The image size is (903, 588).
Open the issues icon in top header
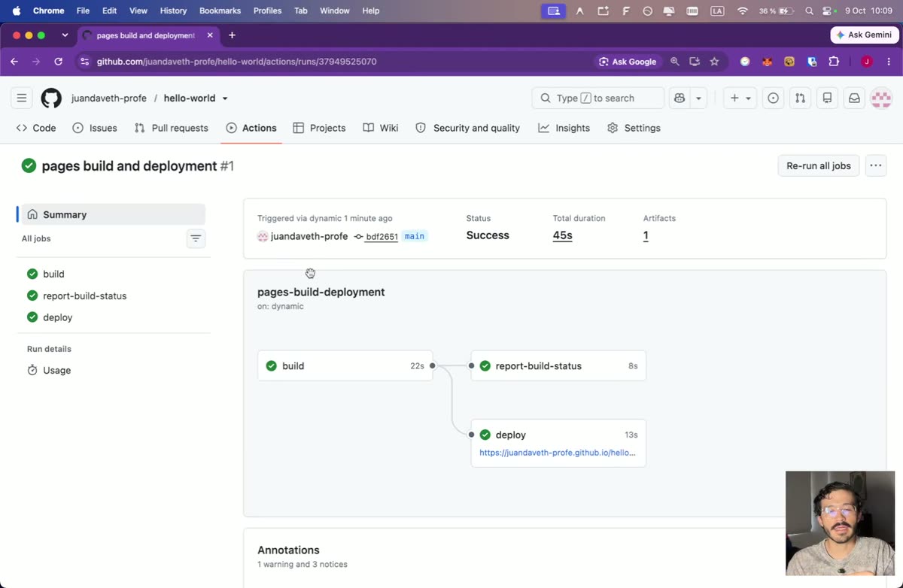(773, 98)
